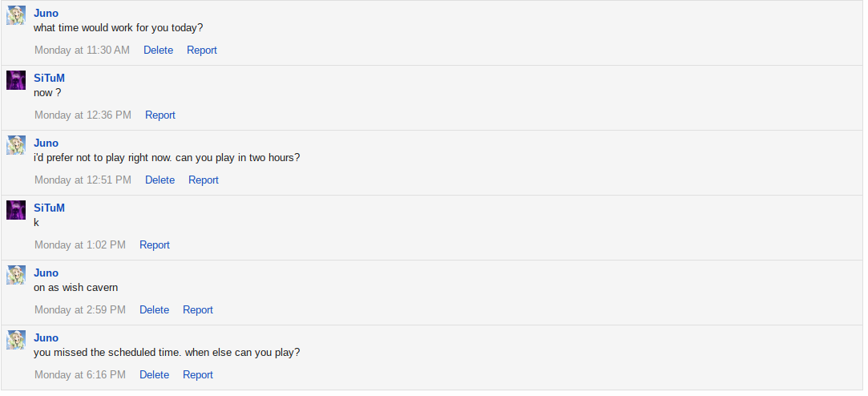
Task: Delete the "what time would work" message
Action: coord(158,50)
